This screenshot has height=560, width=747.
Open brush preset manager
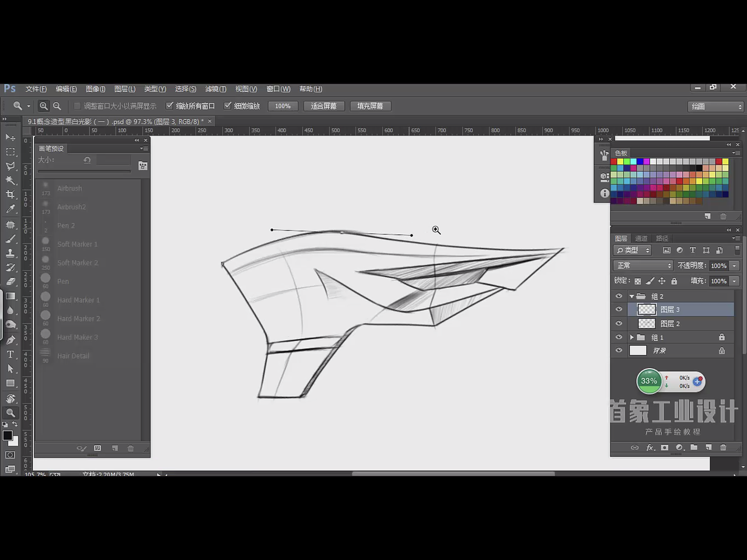(97, 448)
